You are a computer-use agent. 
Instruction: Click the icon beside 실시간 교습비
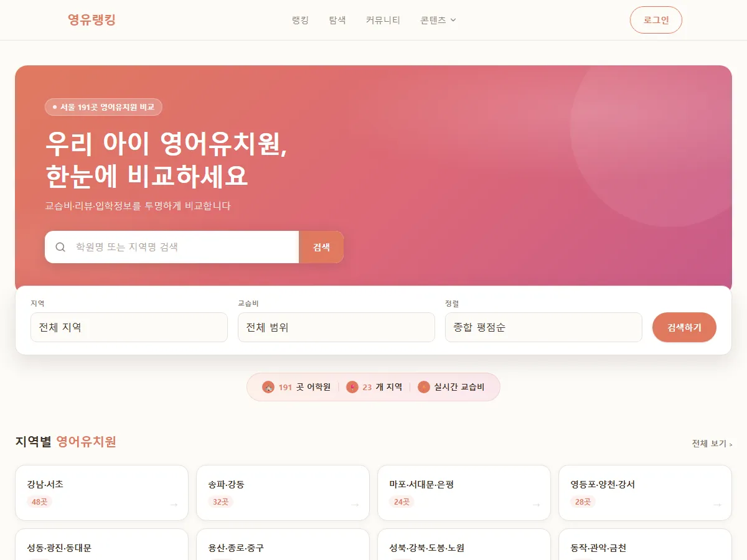(425, 386)
